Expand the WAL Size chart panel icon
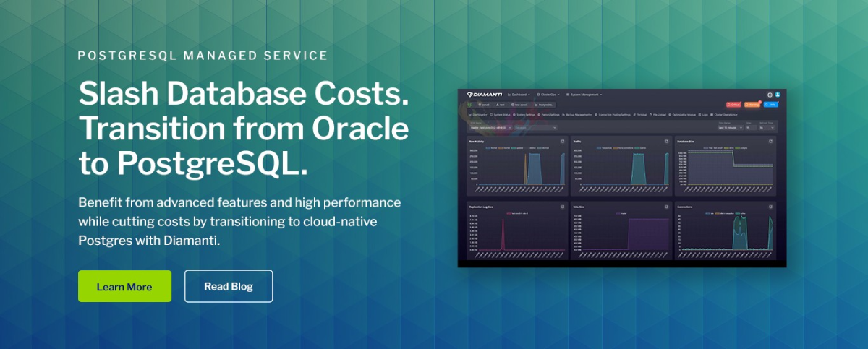The width and height of the screenshot is (868, 349). pos(667,206)
